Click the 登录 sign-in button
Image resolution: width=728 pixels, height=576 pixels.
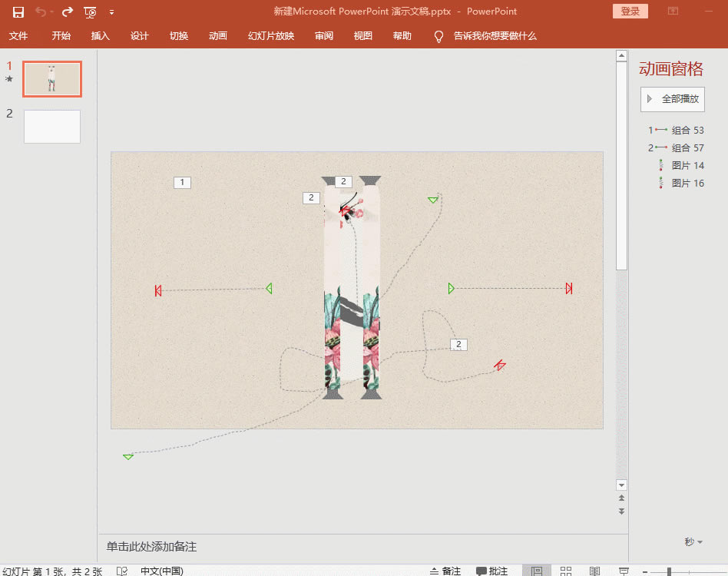[x=630, y=12]
